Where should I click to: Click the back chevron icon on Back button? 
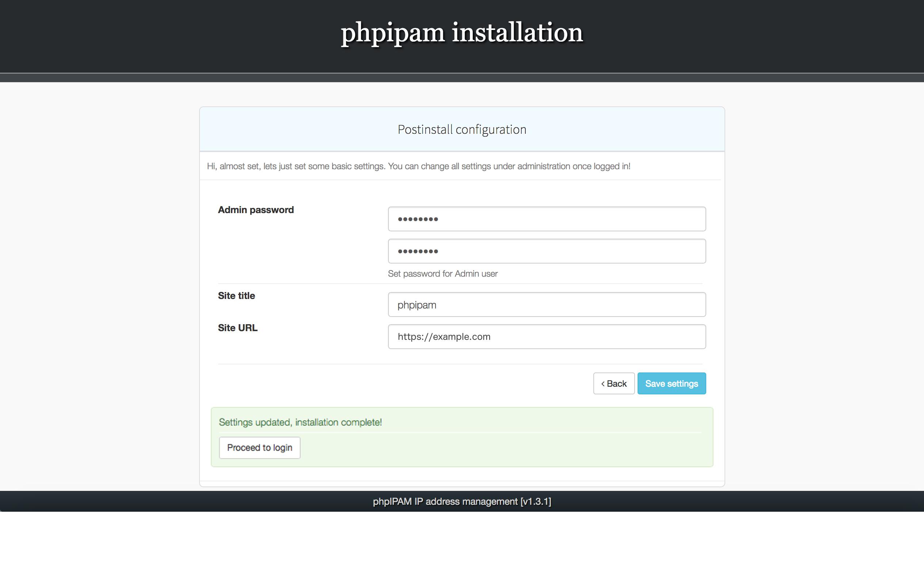(x=603, y=383)
